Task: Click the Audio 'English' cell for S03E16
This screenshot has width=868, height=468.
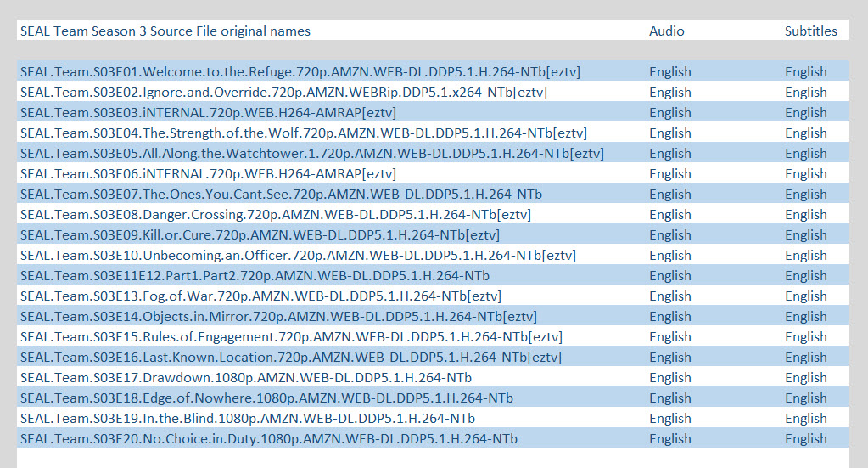Action: (x=669, y=358)
